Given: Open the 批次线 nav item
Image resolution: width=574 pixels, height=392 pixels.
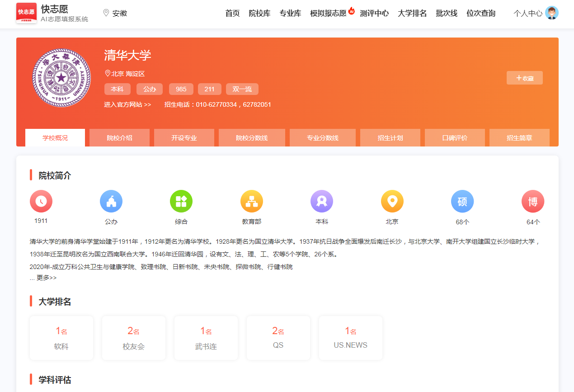Looking at the screenshot, I should [447, 13].
